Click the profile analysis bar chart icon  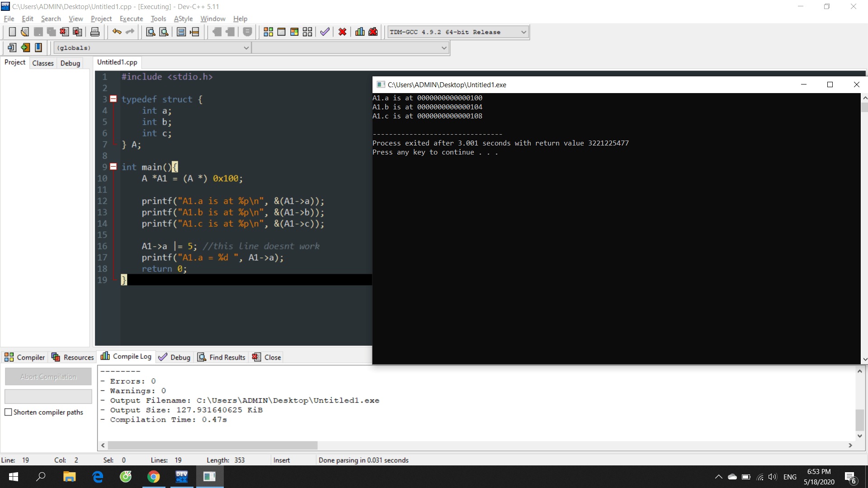click(x=360, y=32)
